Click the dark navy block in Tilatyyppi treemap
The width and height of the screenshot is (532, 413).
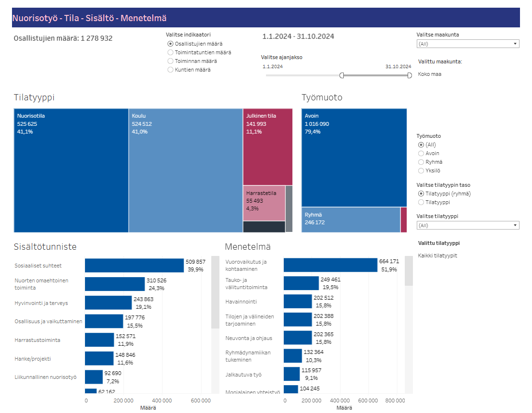point(264,227)
